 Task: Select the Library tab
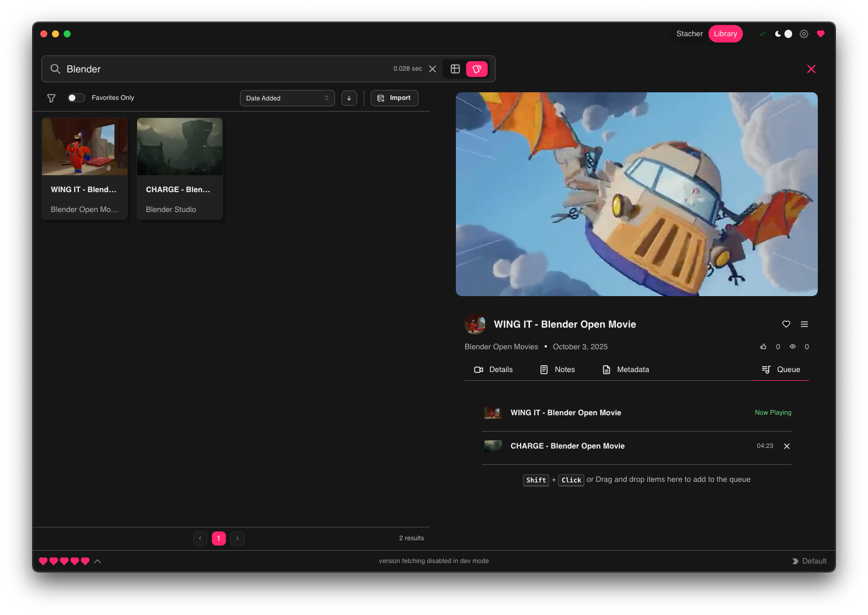click(x=726, y=34)
